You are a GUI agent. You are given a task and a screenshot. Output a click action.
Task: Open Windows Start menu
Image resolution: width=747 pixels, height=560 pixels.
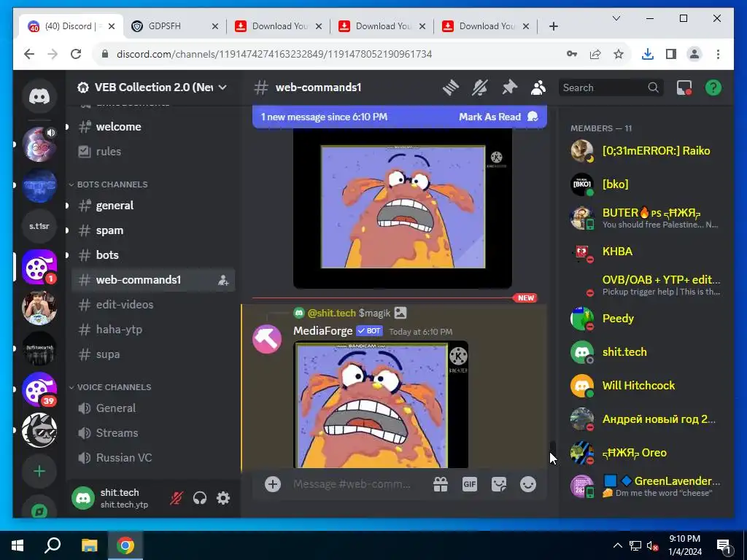point(18,545)
